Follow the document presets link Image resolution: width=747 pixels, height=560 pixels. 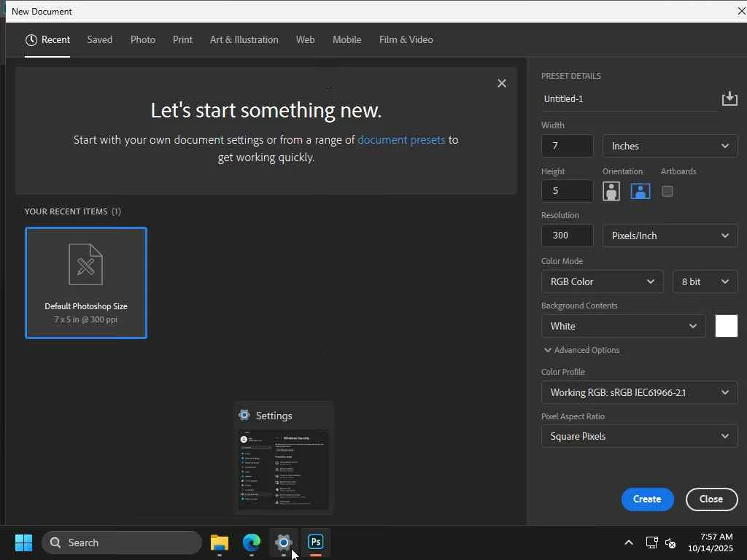(401, 140)
